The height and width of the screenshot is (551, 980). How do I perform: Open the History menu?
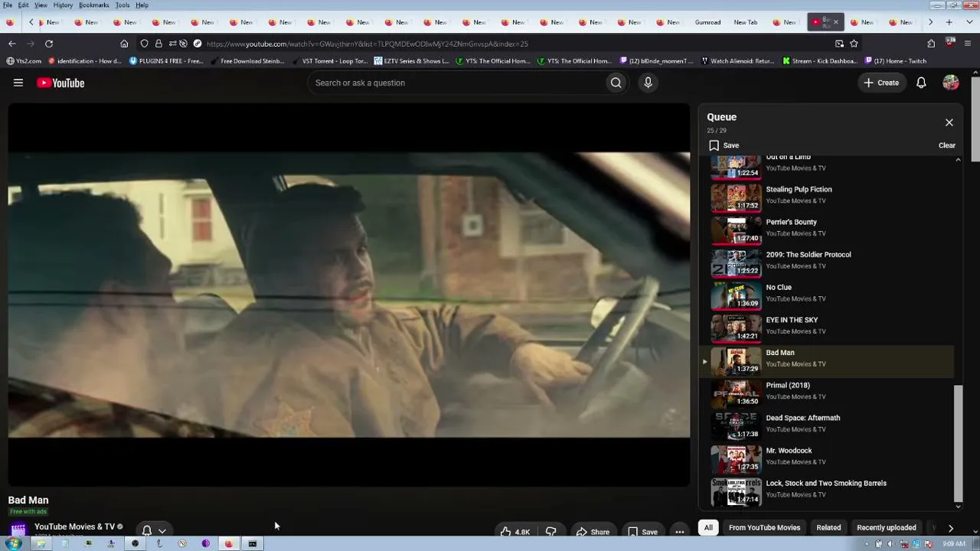click(63, 5)
